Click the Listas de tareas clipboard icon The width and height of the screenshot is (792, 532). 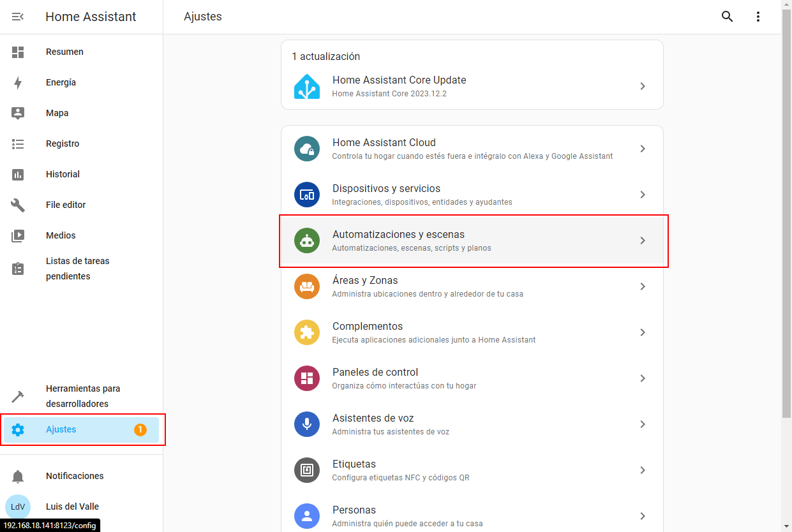pyautogui.click(x=18, y=269)
